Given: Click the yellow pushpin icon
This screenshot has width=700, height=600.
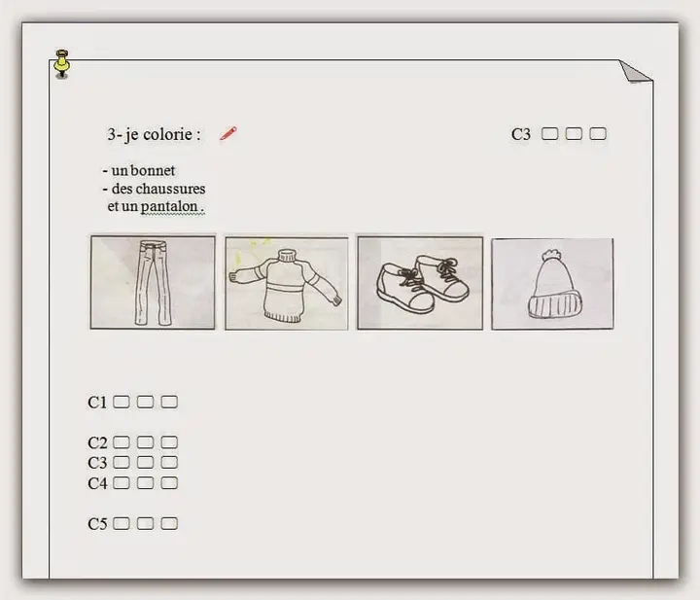Looking at the screenshot, I should (62, 62).
